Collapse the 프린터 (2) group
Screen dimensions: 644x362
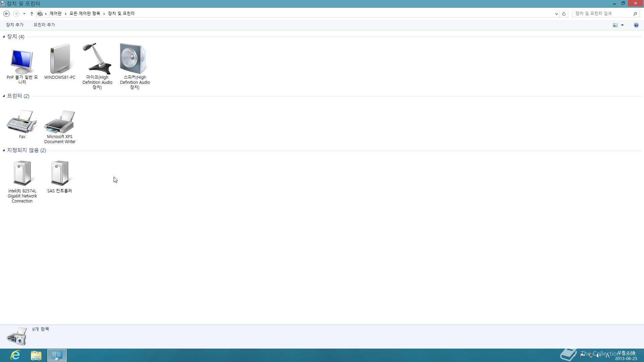pos(4,96)
